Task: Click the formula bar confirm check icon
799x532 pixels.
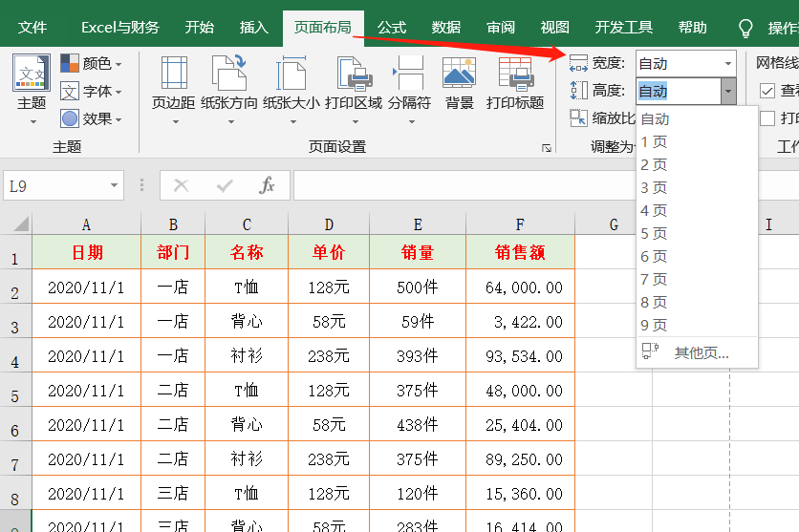Action: (225, 186)
